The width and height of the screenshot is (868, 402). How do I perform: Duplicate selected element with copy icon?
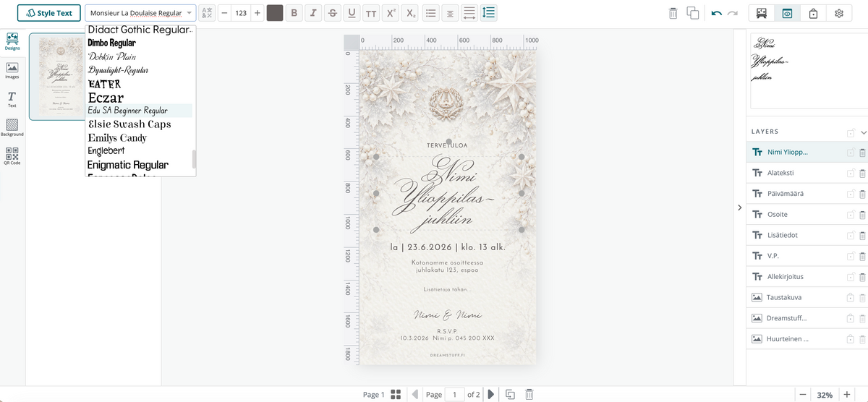pyautogui.click(x=692, y=13)
